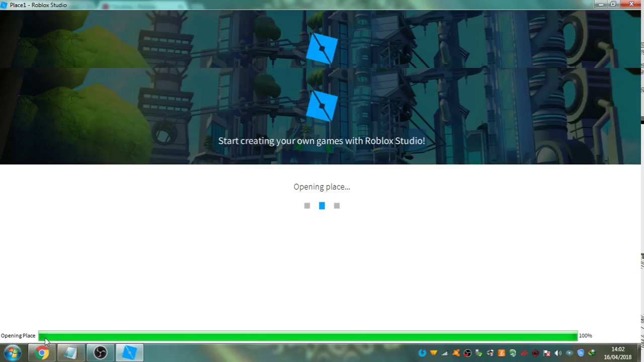
Task: Open the red arrows tray icon
Action: pyautogui.click(x=524, y=353)
